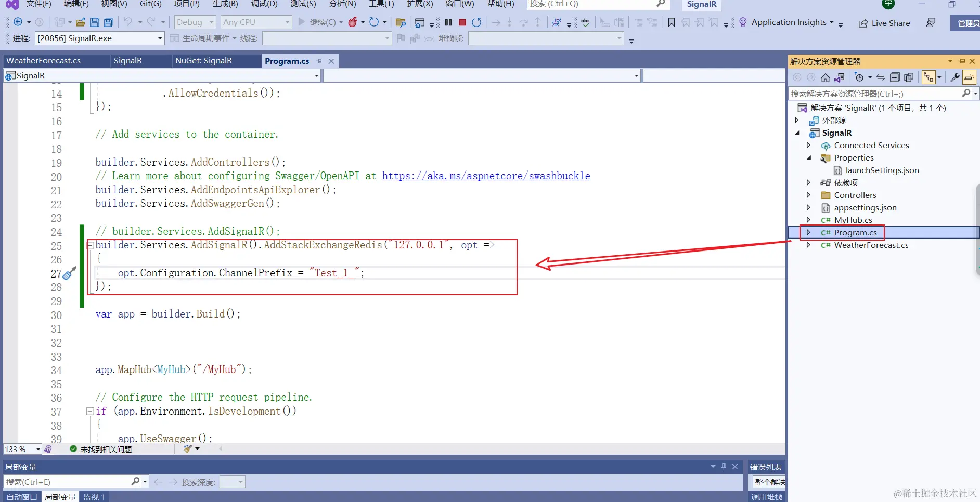Switch to the 自动窗口 tab

[22, 497]
